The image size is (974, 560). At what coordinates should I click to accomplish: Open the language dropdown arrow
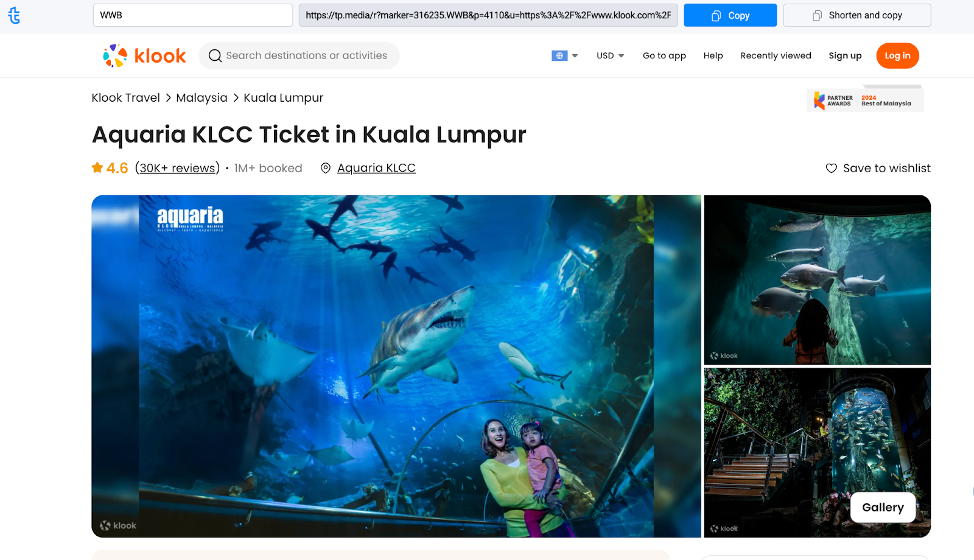click(575, 56)
